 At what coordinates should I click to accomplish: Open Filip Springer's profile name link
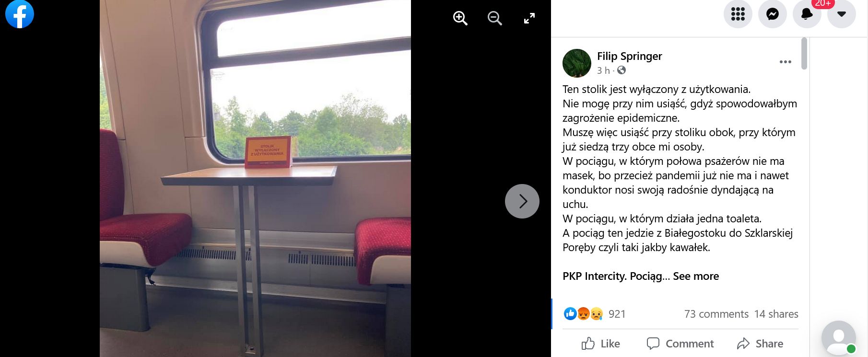[x=629, y=56]
